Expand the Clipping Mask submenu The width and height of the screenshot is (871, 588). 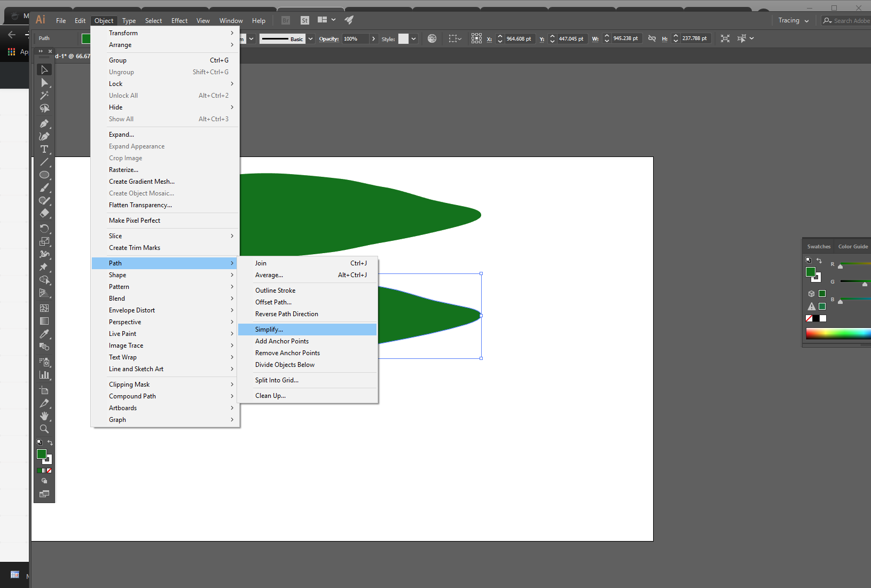tap(163, 385)
